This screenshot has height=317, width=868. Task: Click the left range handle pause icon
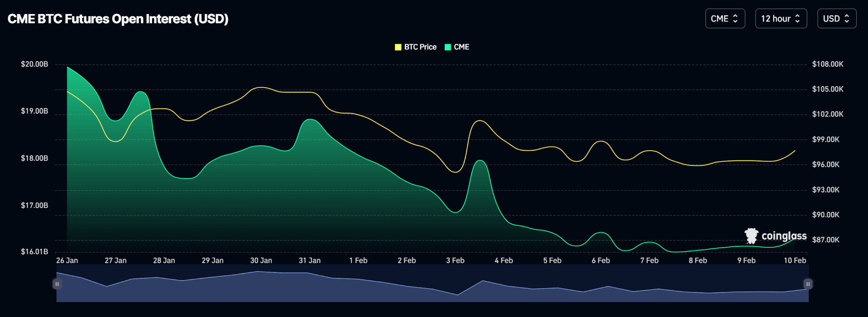click(57, 284)
